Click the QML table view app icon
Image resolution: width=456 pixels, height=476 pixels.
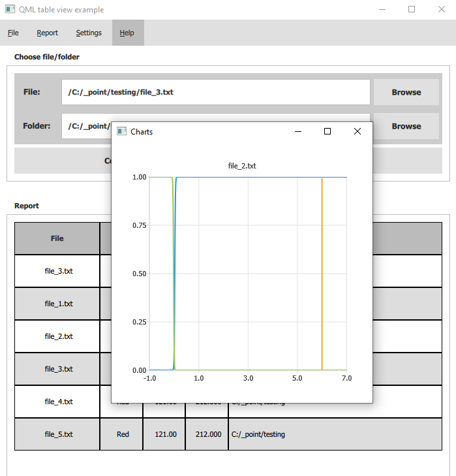(10, 10)
